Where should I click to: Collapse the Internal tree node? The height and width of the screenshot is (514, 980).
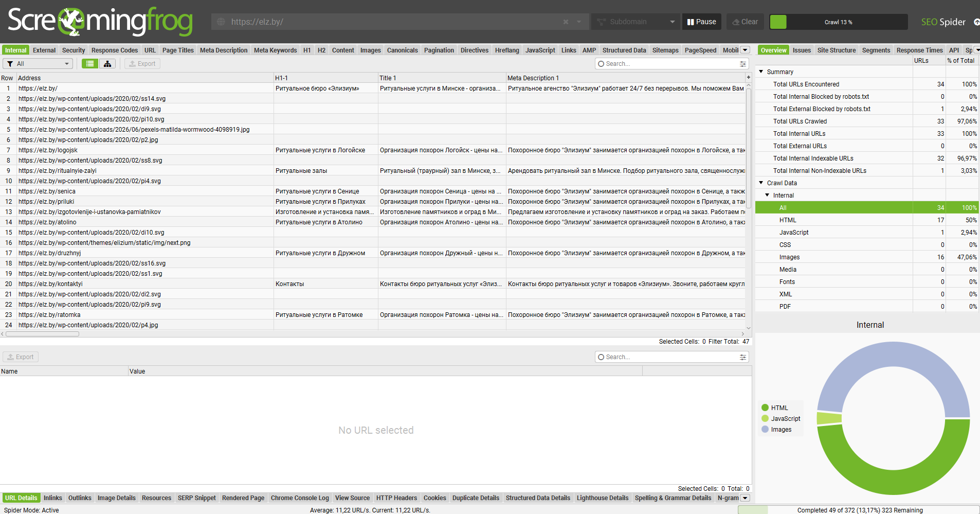pos(768,195)
